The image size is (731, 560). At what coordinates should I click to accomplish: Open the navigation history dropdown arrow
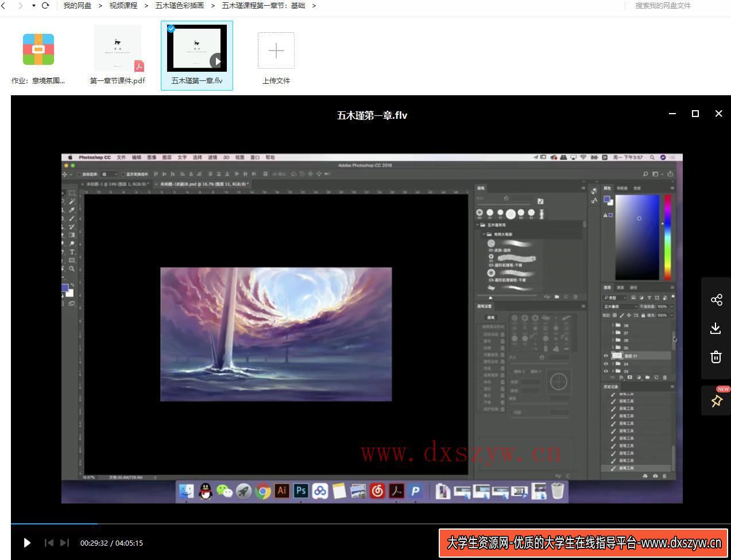point(34,6)
